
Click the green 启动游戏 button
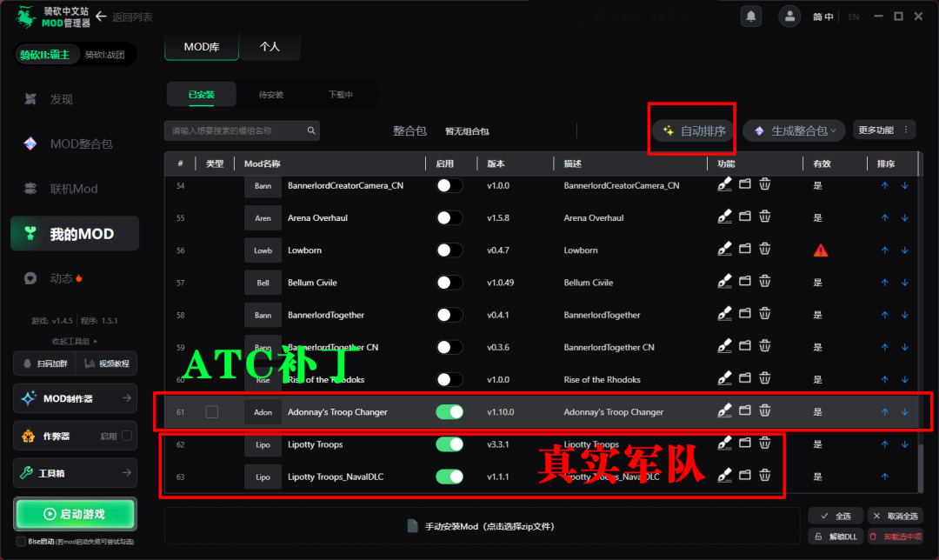[x=75, y=514]
